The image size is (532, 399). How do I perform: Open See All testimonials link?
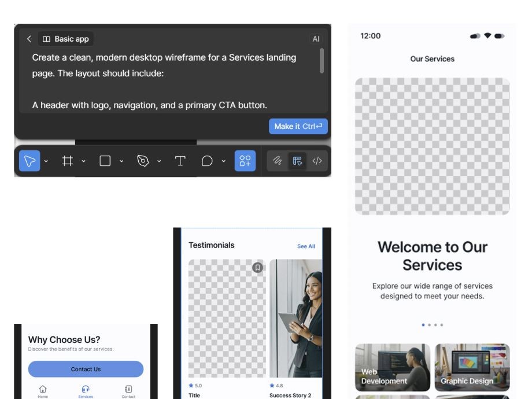pos(305,246)
